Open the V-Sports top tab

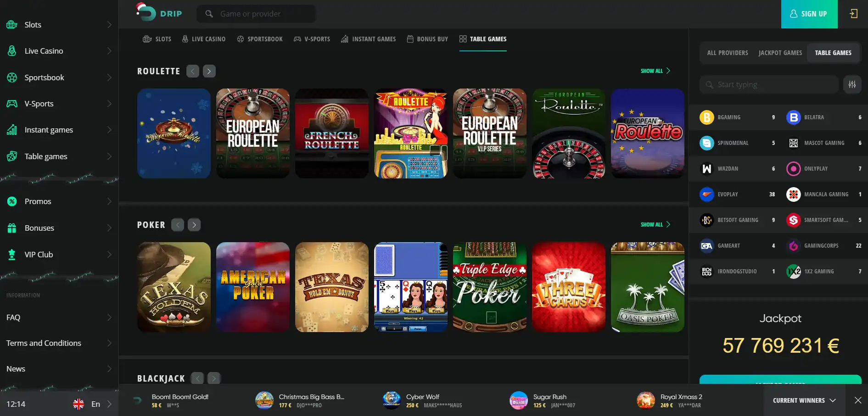312,39
